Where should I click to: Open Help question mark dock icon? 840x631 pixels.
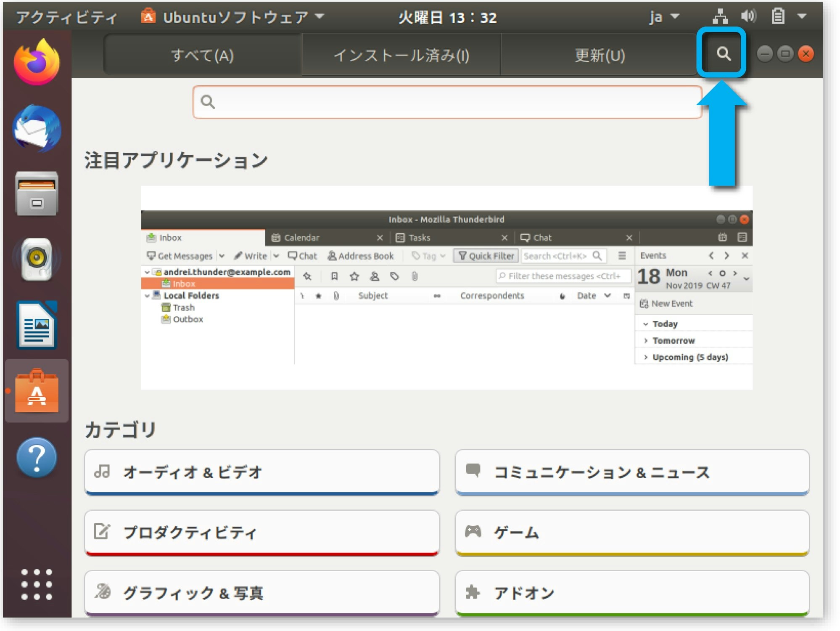[x=37, y=457]
